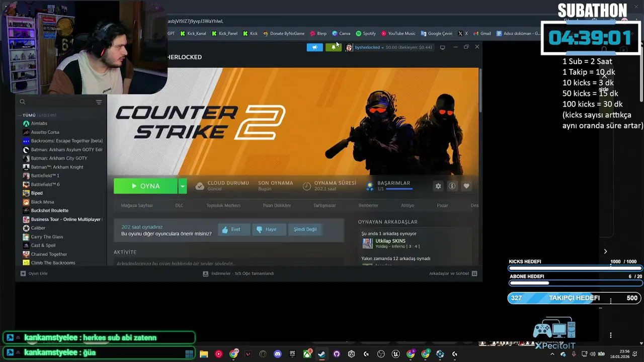This screenshot has height=362, width=644.
Task: Choose Hayır thumbs-down recommendation
Action: 269,229
